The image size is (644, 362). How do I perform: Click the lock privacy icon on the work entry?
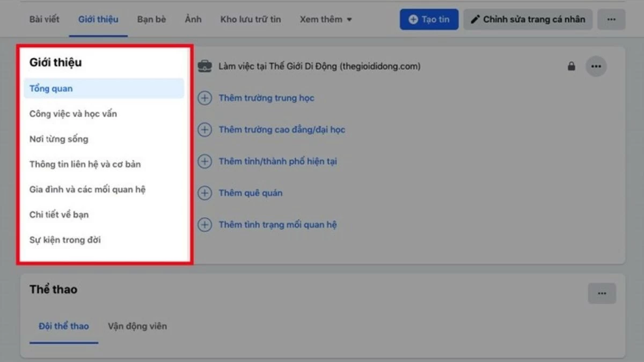coord(572,66)
